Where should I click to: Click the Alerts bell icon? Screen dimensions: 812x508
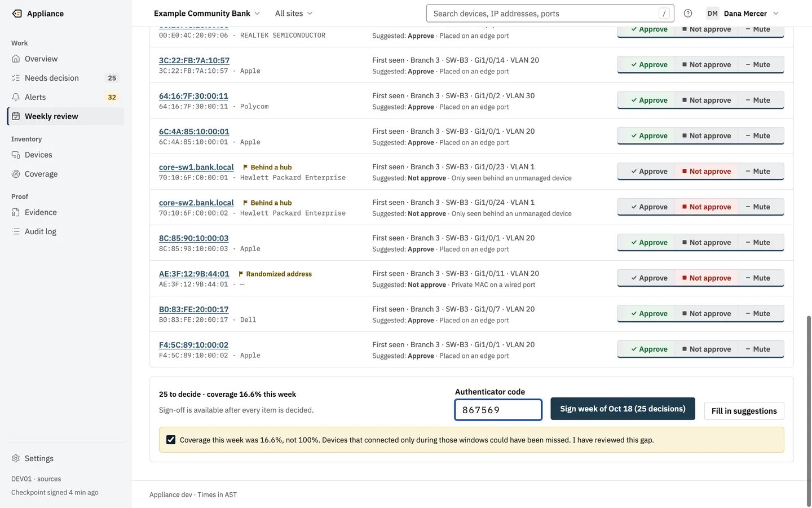point(16,97)
